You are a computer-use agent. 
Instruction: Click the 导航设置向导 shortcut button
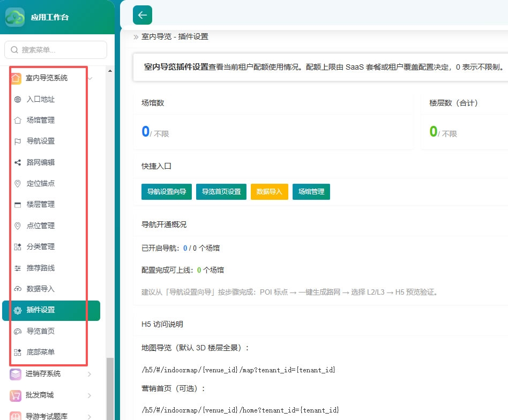click(x=167, y=192)
